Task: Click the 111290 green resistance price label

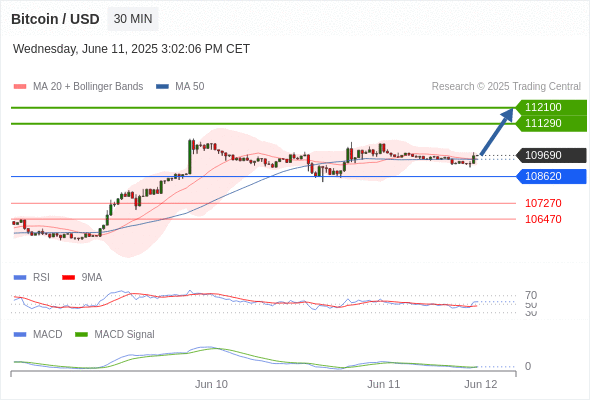Action: 551,123
